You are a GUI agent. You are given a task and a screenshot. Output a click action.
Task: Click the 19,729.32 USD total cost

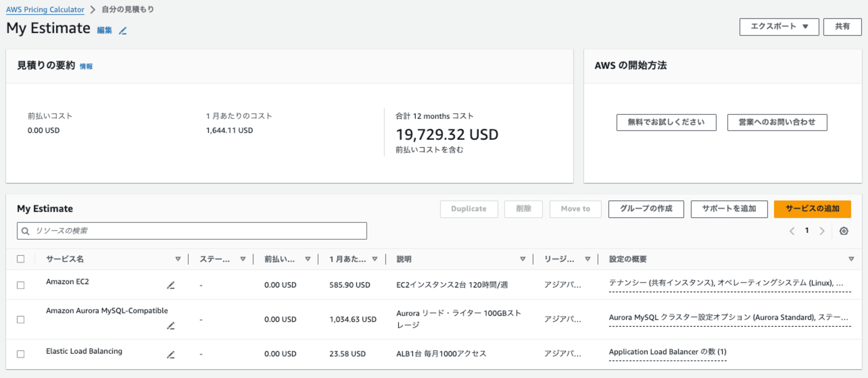[447, 134]
